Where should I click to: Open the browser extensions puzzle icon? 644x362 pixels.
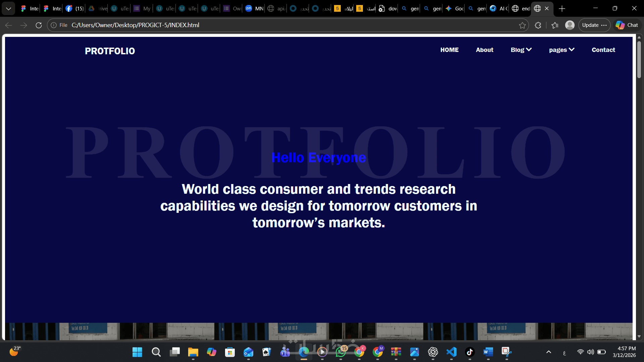pos(538,25)
